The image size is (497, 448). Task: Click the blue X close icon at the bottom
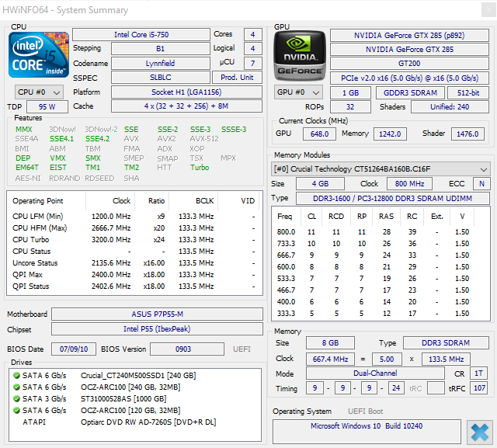[480, 432]
